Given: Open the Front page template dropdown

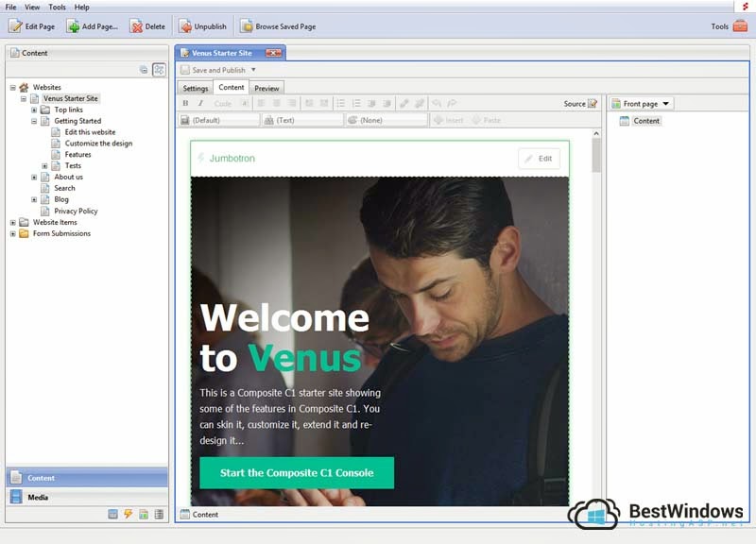Looking at the screenshot, I should [x=640, y=104].
